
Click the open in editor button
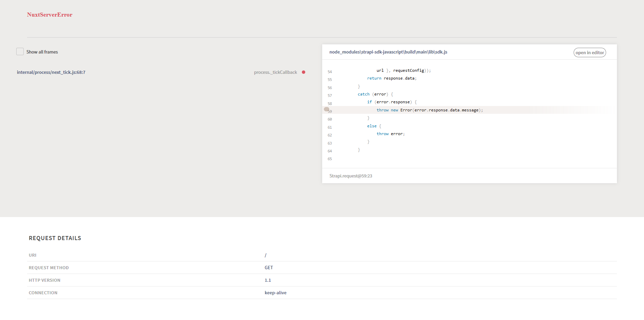(x=590, y=52)
